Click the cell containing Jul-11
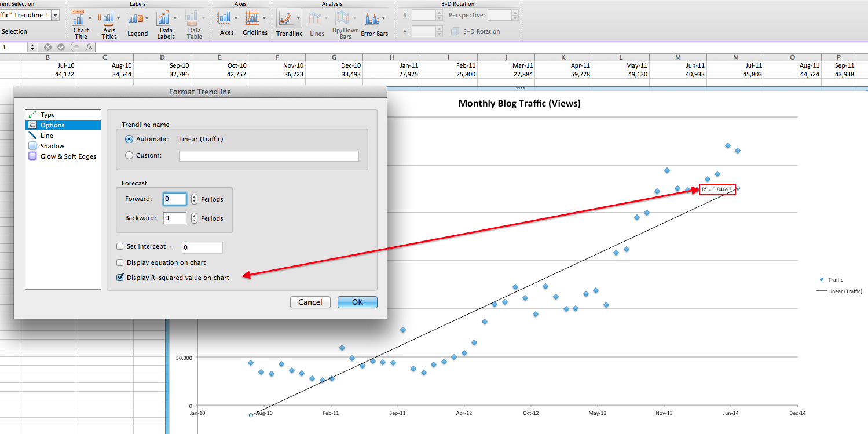The height and width of the screenshot is (434, 868). 735,65
